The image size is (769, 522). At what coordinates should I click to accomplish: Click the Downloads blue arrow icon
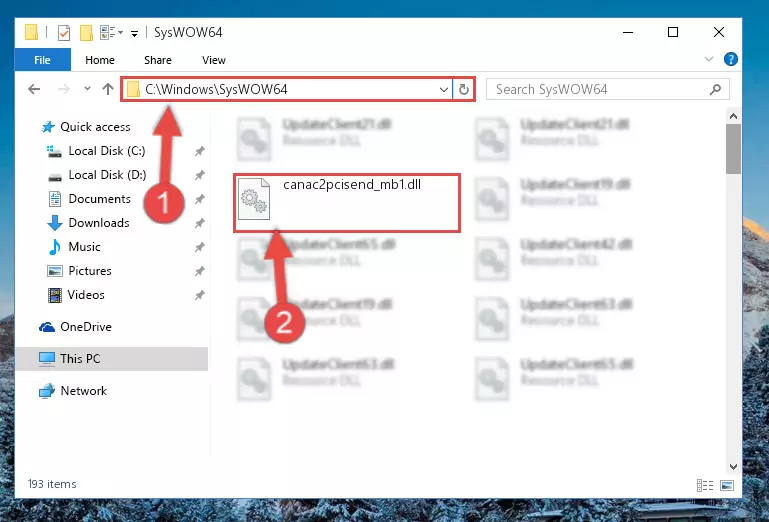click(54, 223)
